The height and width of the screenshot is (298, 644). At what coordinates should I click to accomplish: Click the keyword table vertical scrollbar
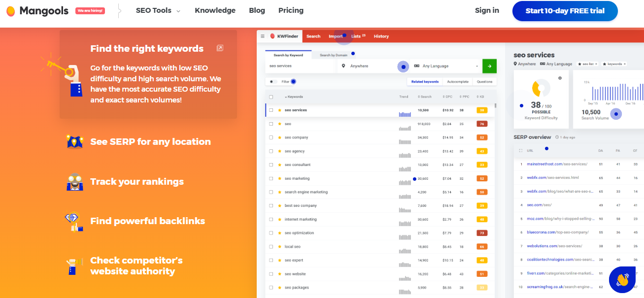495,105
